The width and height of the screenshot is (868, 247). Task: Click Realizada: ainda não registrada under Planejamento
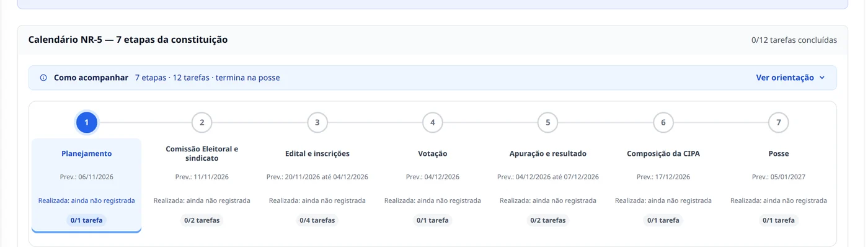87,201
